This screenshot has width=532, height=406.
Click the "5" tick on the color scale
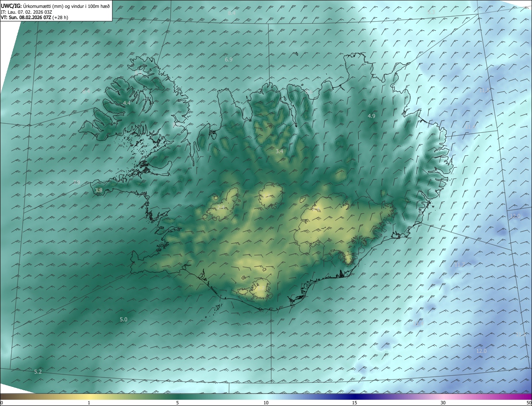click(x=177, y=403)
